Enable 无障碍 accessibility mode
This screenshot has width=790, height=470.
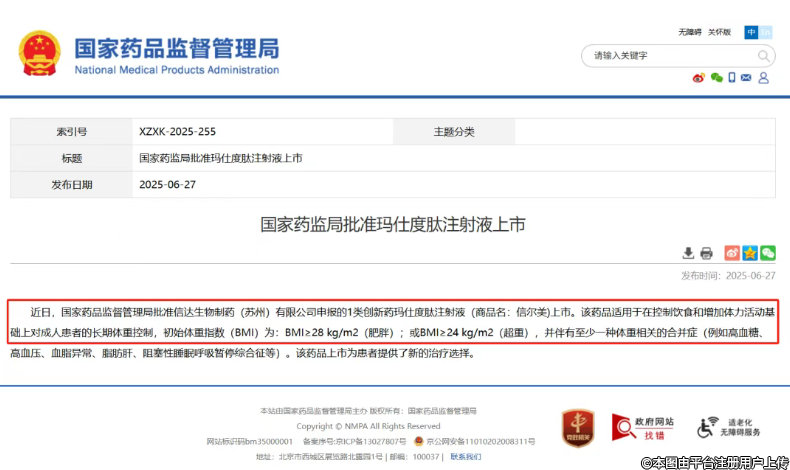tap(690, 32)
